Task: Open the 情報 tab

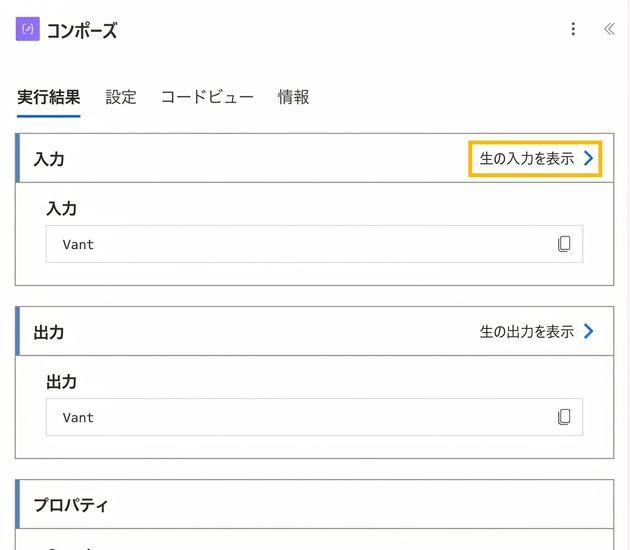Action: pyautogui.click(x=294, y=97)
